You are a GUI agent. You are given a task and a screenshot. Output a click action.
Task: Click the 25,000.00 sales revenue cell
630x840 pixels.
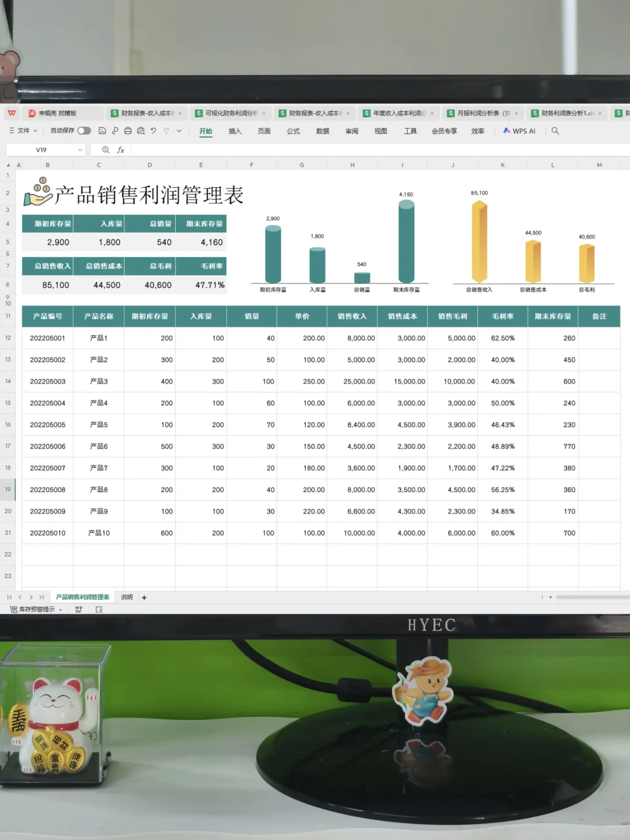(x=352, y=381)
